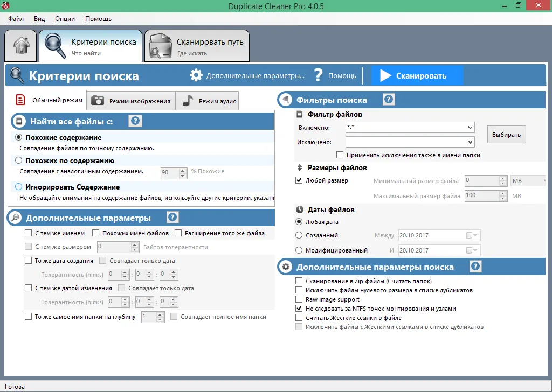Open the Home tab house icon

[21, 46]
